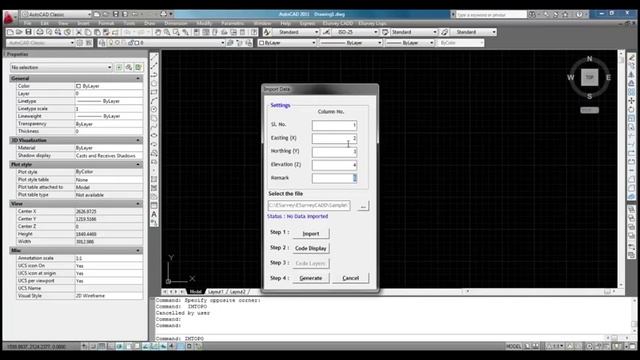Viewport: 640px width, 360px height.
Task: Collapse the Misc section in Properties
Action: click(x=138, y=251)
